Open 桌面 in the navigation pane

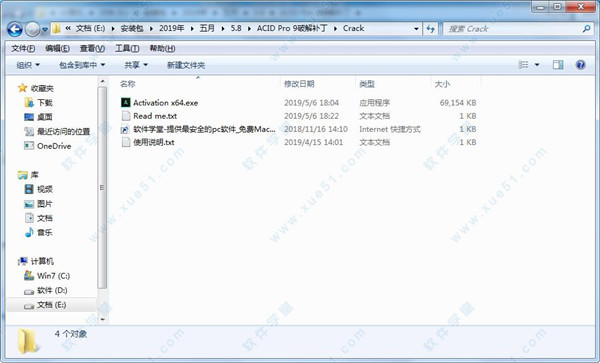pyautogui.click(x=45, y=117)
